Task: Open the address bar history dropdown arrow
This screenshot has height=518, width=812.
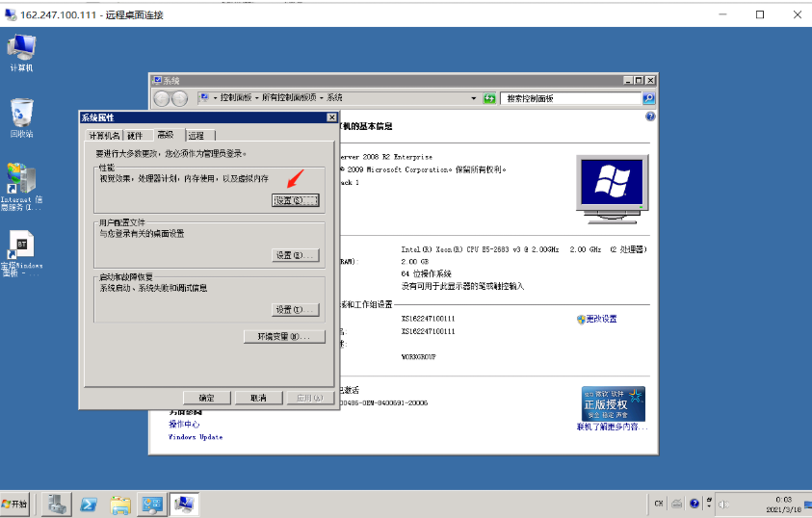Action: tap(473, 98)
